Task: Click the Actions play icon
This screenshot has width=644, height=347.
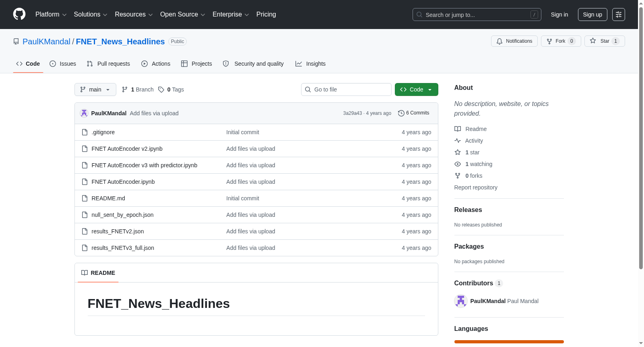Action: [144, 64]
